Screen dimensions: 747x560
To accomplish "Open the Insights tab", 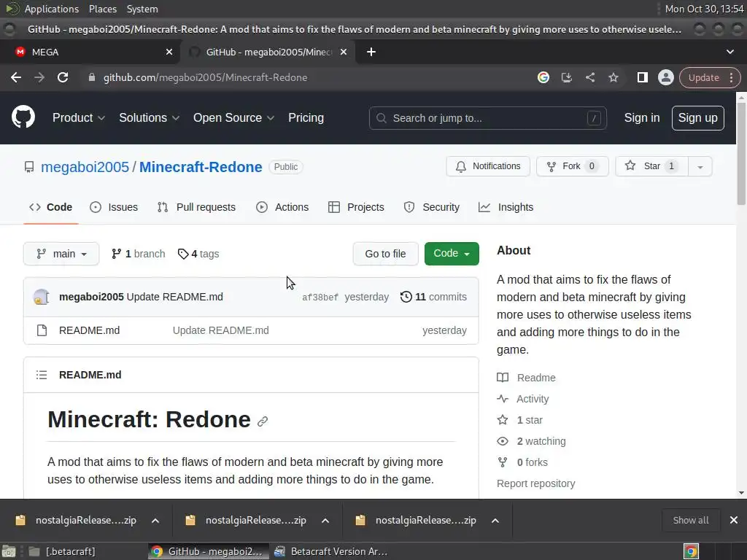I will (x=506, y=207).
